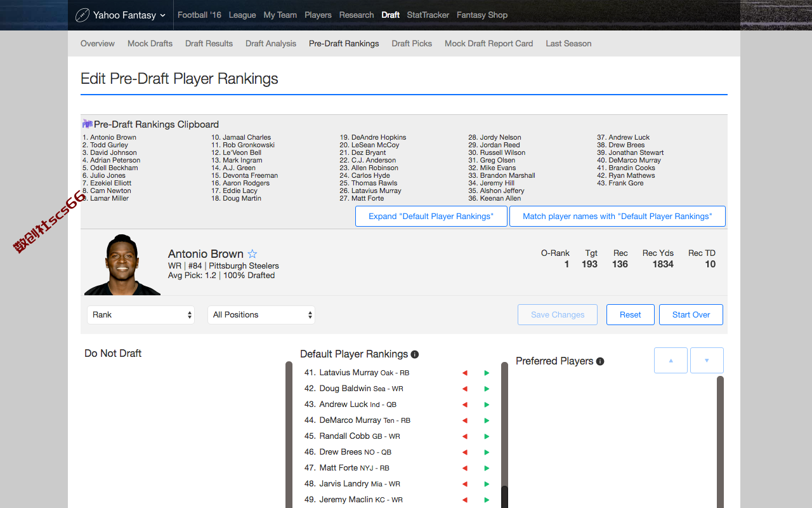Click the Preferred Players list scrollbar

[x=720, y=442]
